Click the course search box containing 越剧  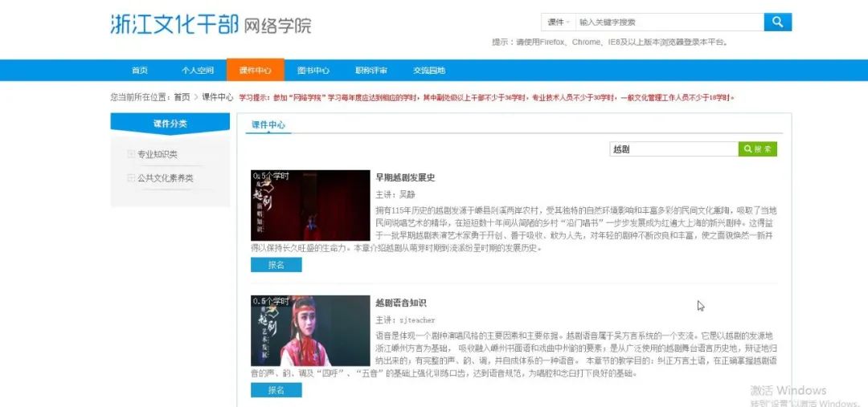click(674, 149)
